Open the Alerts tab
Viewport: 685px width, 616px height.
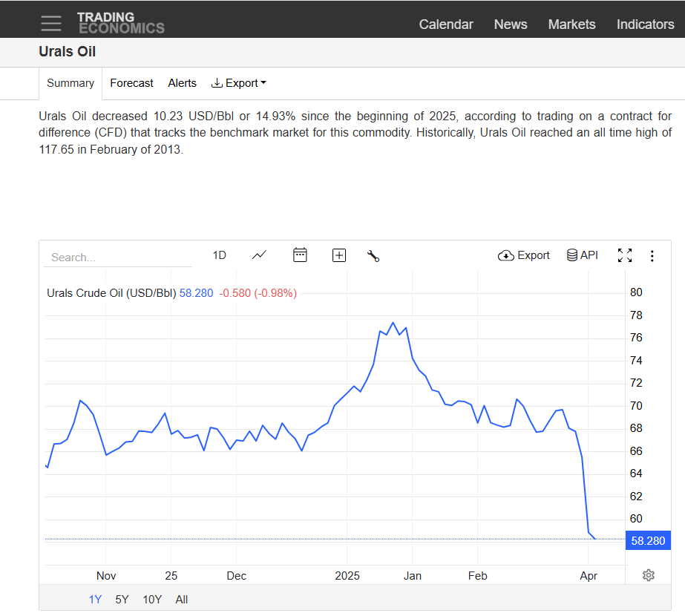click(182, 83)
